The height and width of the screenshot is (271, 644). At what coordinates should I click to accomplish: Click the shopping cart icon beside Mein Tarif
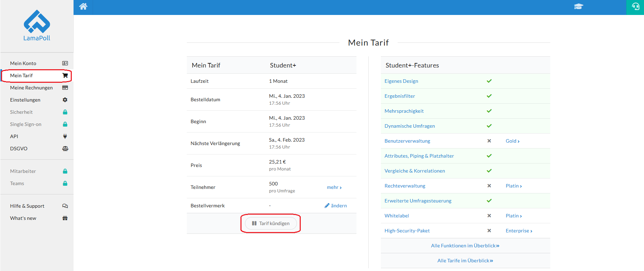tap(65, 75)
